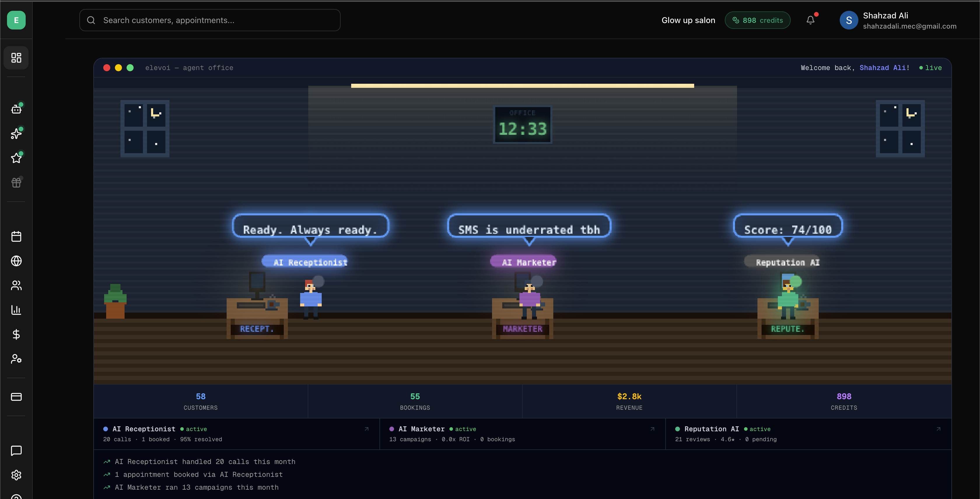Open the credit card billing icon
The width and height of the screenshot is (980, 499).
16,397
